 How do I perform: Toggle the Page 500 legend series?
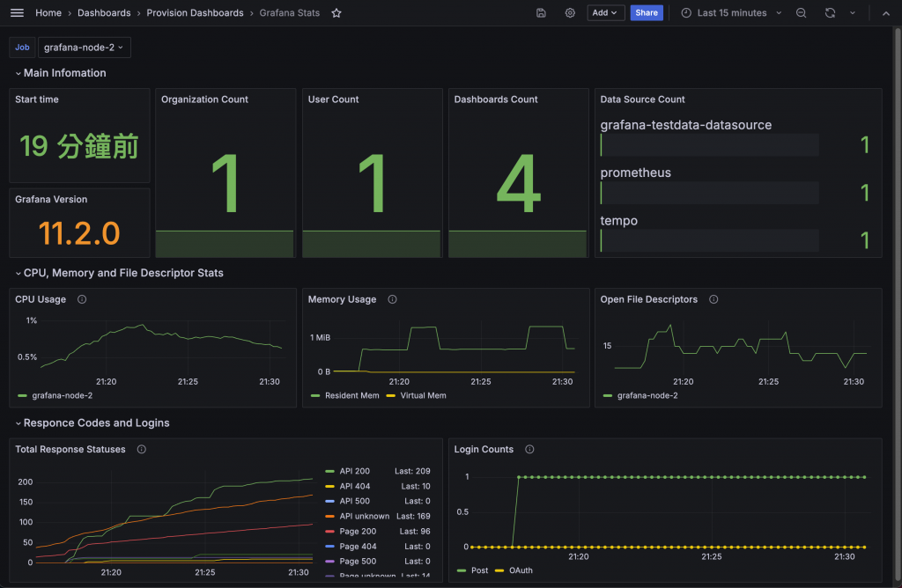358,561
